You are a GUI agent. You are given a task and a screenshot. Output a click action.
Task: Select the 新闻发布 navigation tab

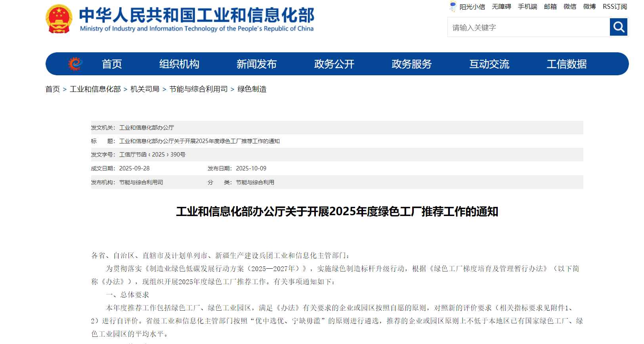click(x=256, y=64)
